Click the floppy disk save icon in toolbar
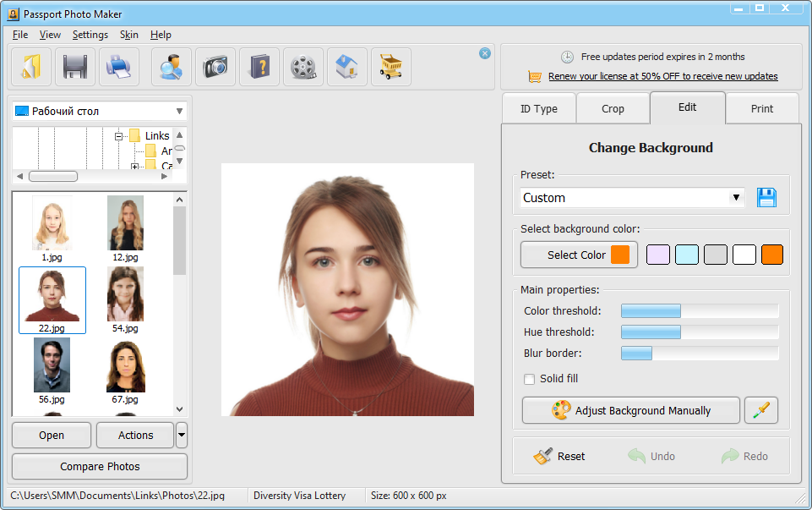 [75, 67]
